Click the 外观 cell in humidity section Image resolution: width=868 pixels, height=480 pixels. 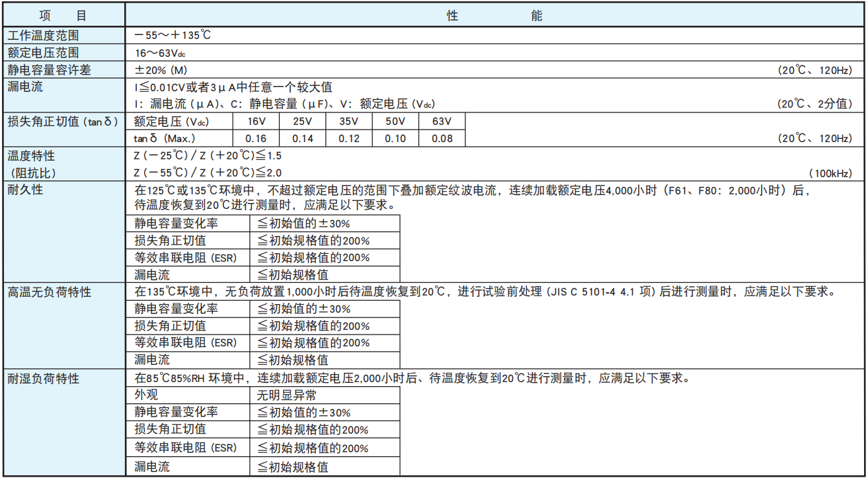click(147, 395)
